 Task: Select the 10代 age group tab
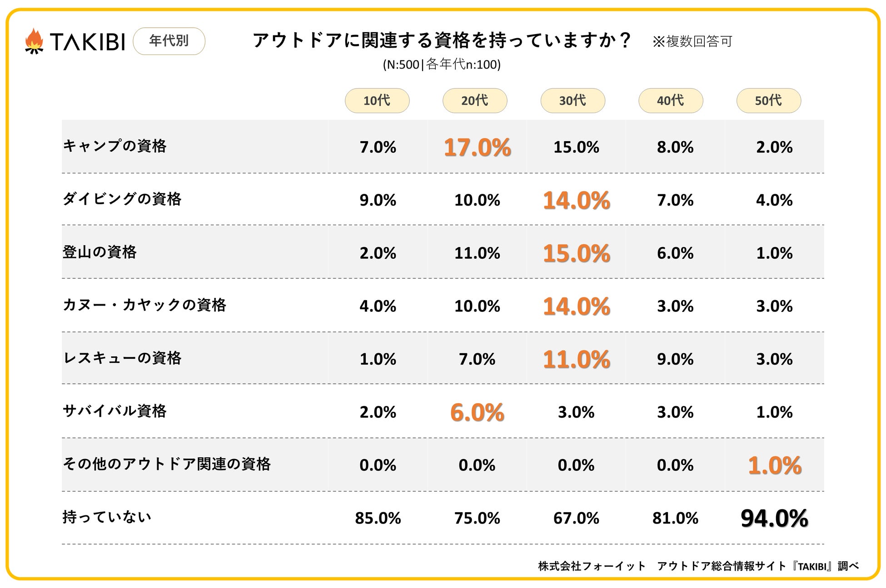(x=377, y=100)
